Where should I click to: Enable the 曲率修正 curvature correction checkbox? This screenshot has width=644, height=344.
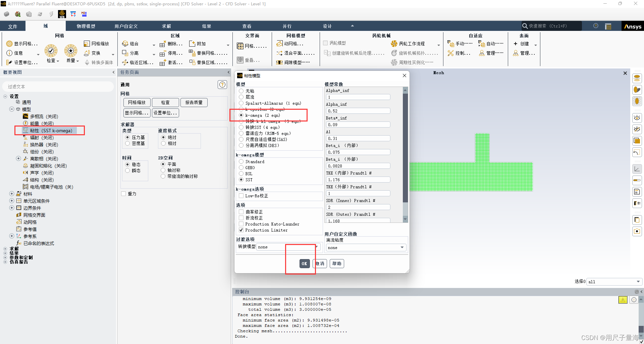pyautogui.click(x=241, y=212)
